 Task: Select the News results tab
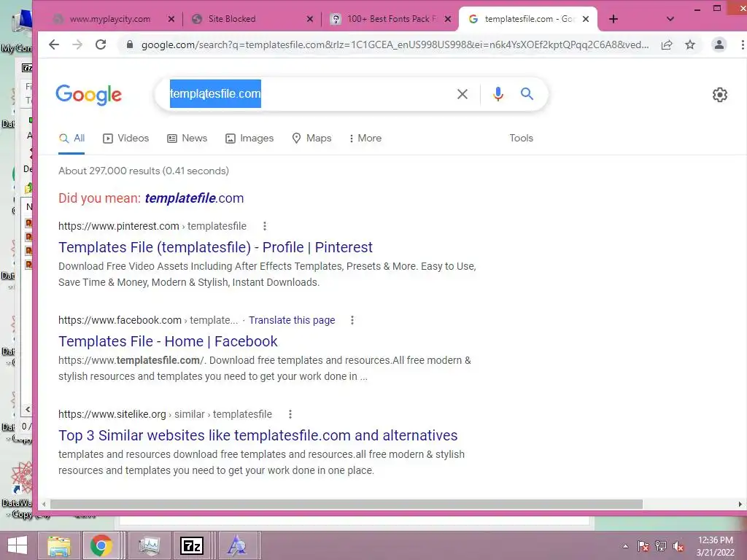coord(187,138)
